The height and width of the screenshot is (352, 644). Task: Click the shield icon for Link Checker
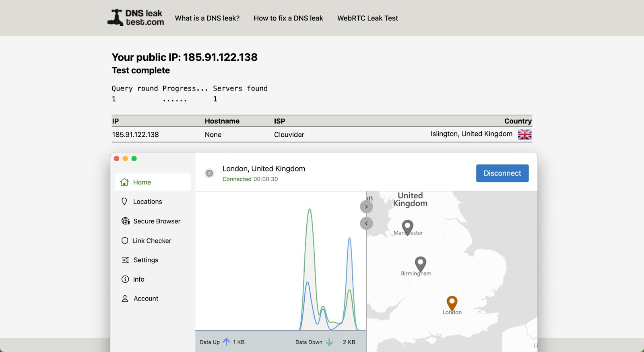[x=125, y=241]
